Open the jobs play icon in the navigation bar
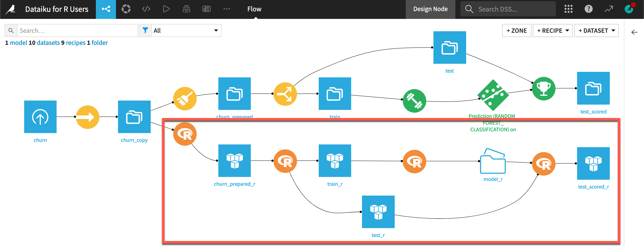The height and width of the screenshot is (246, 644). pos(166,9)
